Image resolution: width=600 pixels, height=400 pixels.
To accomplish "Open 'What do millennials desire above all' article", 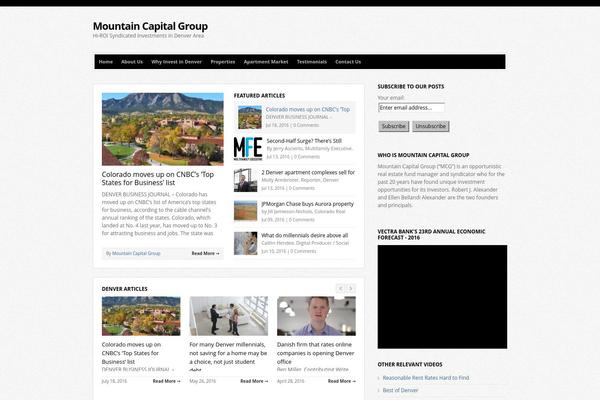I will 305,235.
